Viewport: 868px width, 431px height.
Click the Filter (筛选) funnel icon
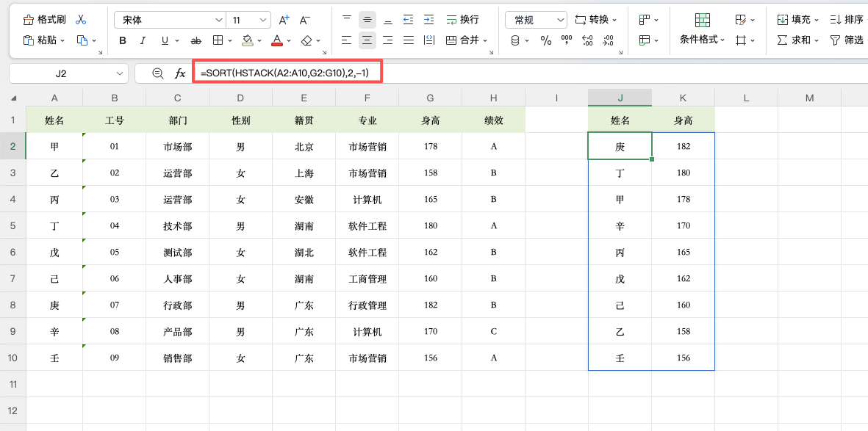(x=836, y=40)
